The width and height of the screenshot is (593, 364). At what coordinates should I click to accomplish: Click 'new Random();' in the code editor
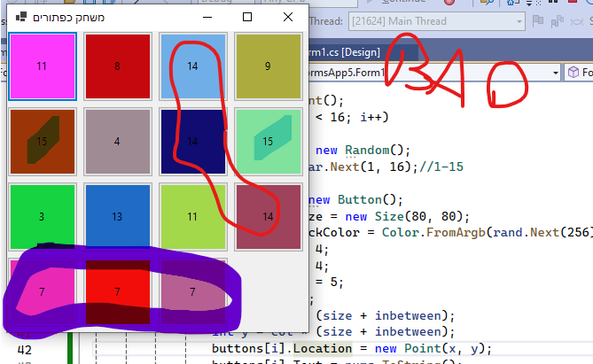pyautogui.click(x=363, y=150)
